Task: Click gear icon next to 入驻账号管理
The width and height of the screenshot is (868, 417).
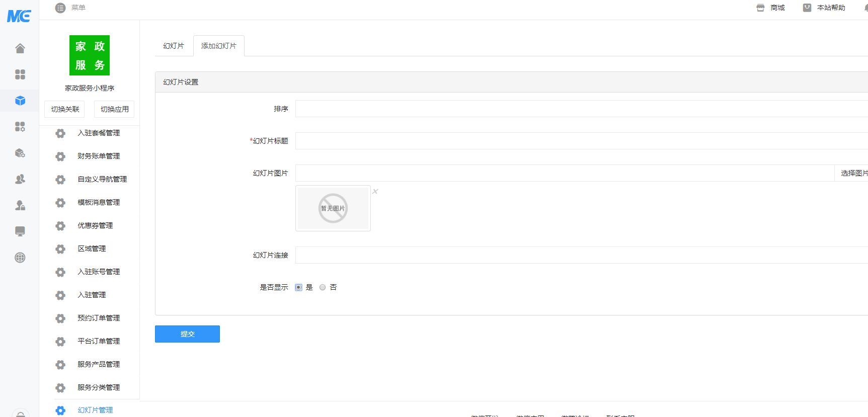Action: tap(60, 272)
